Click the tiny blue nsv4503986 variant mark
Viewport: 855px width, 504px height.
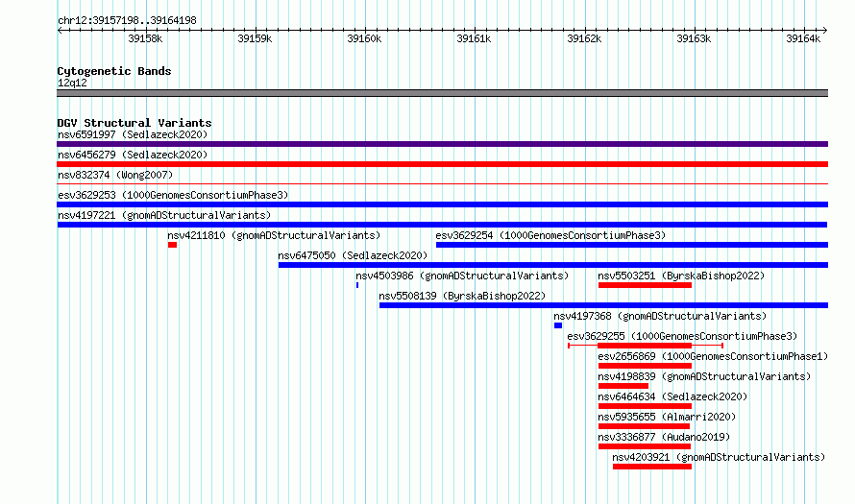tap(357, 285)
